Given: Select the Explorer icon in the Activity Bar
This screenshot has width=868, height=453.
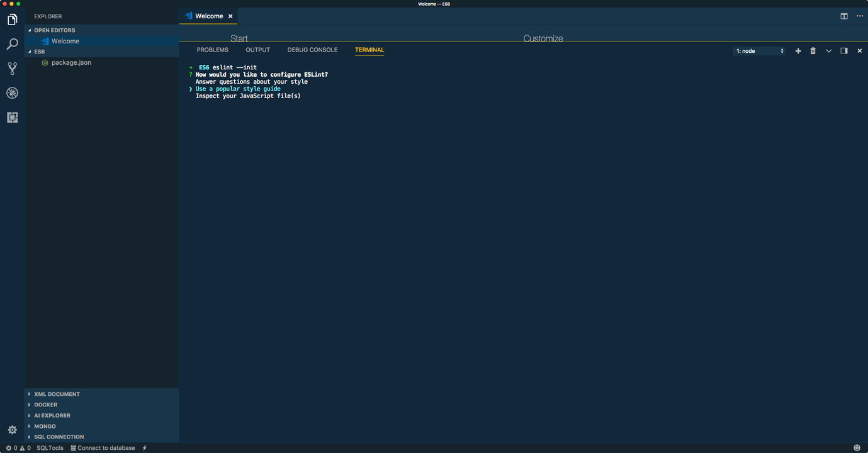Looking at the screenshot, I should 12,20.
